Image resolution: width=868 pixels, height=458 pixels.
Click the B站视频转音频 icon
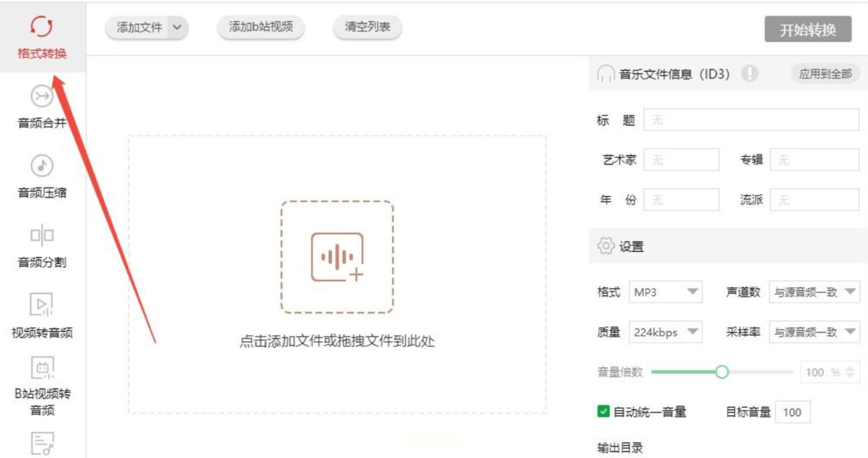[42, 368]
